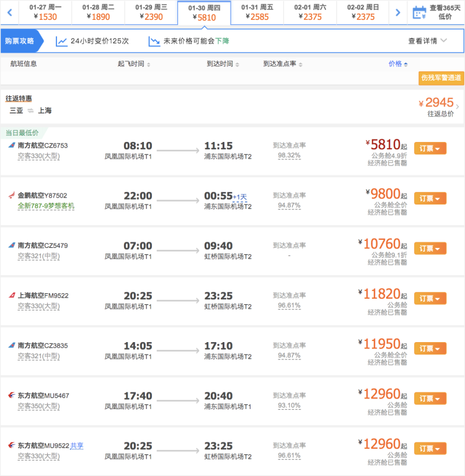Viewport: 465px width, 476px height.
Task: Open the 共享 codeshare link on MU9522
Action: point(77,445)
